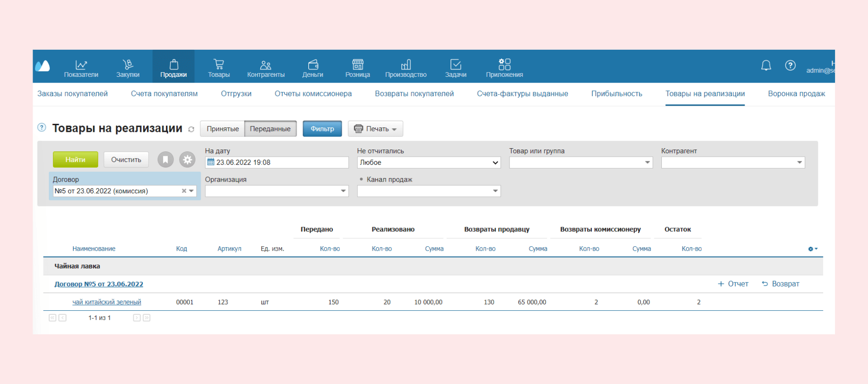This screenshot has width=868, height=384.
Task: Open the Договор dropdown arrow
Action: [x=192, y=191]
